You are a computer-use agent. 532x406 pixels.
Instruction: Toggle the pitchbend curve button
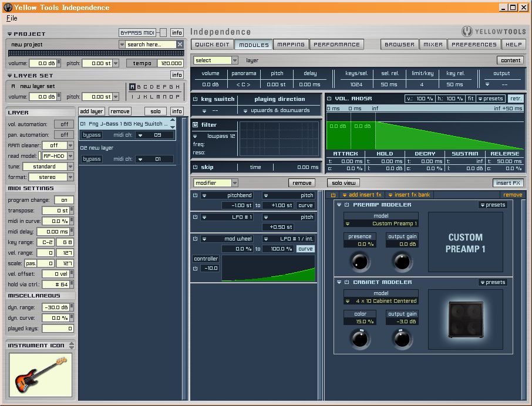point(305,205)
